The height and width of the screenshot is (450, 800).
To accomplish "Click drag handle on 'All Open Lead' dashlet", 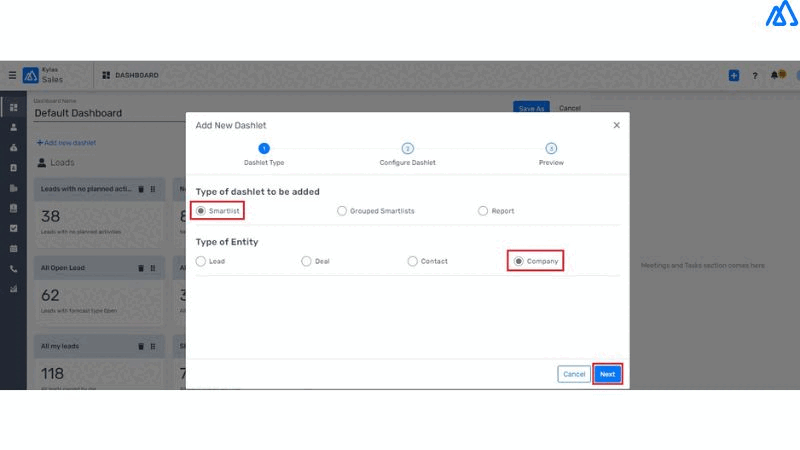I will pyautogui.click(x=153, y=268).
